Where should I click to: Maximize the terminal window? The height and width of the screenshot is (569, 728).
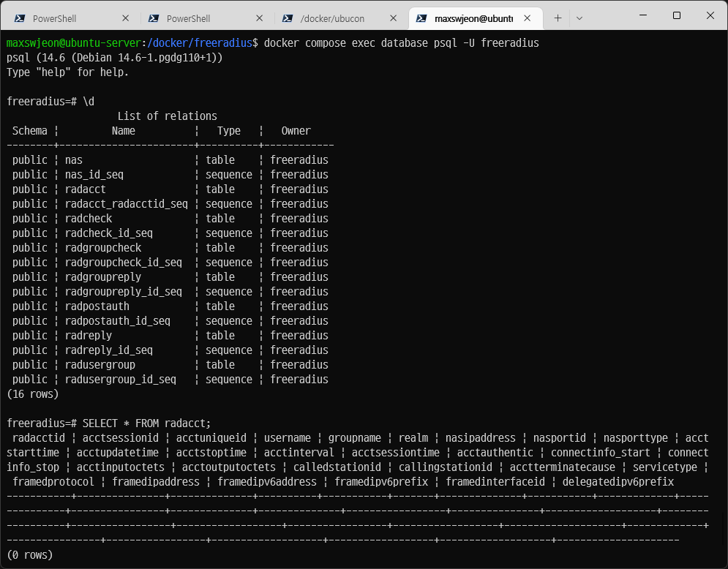(677, 15)
